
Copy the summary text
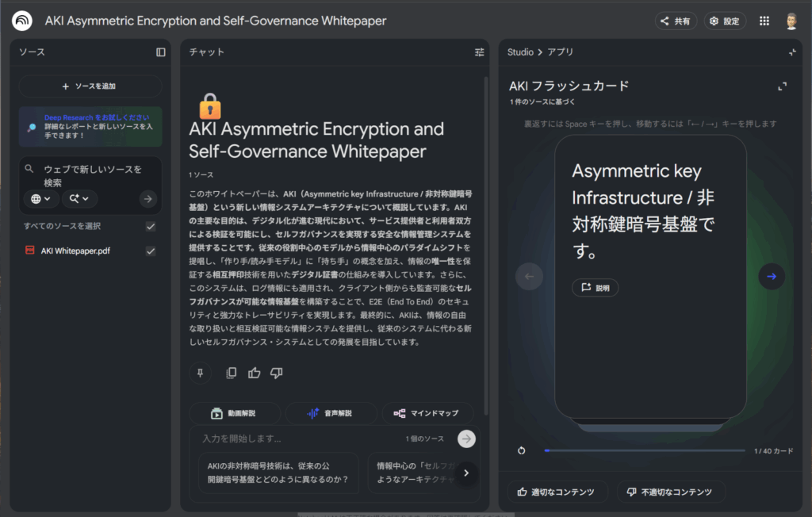pos(232,373)
